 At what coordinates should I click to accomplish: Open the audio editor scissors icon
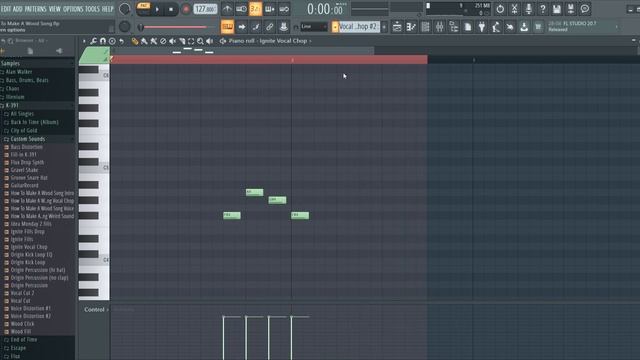[514, 9]
